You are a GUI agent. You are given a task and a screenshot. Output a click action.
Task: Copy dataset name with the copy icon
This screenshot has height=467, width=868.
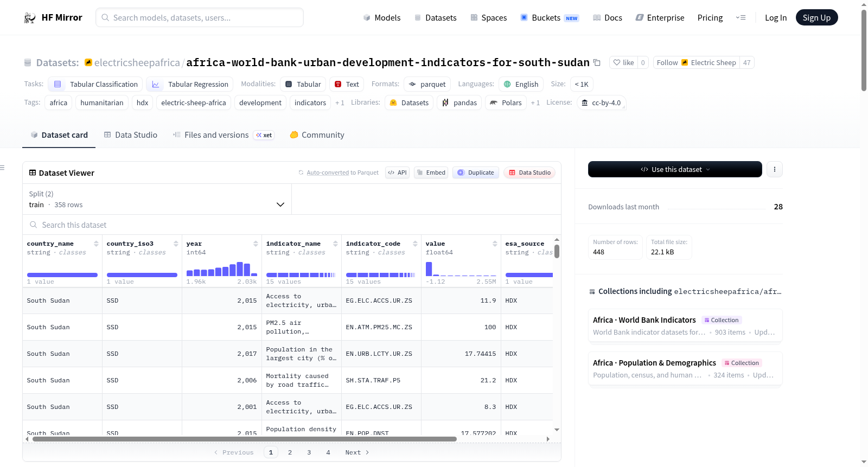pyautogui.click(x=597, y=62)
